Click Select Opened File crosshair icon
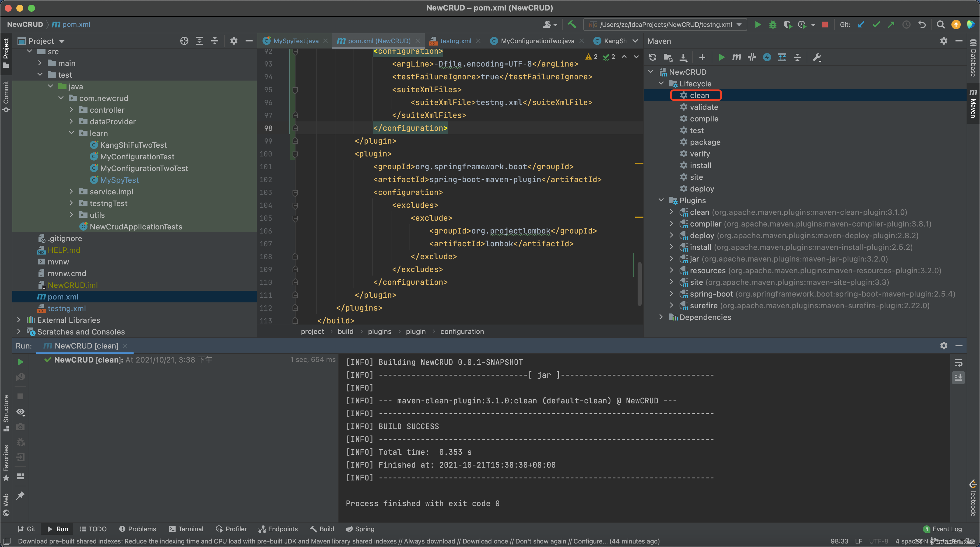The width and height of the screenshot is (980, 547). click(x=184, y=41)
